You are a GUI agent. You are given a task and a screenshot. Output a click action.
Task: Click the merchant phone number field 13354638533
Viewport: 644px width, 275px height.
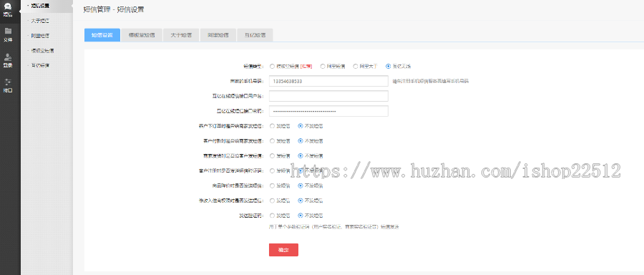point(328,81)
